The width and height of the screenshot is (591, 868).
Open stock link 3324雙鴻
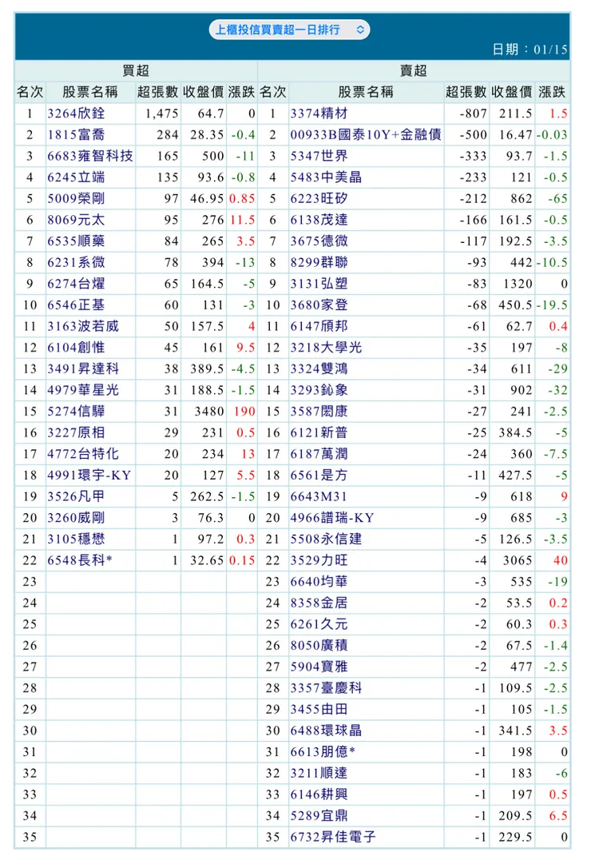pyautogui.click(x=319, y=368)
